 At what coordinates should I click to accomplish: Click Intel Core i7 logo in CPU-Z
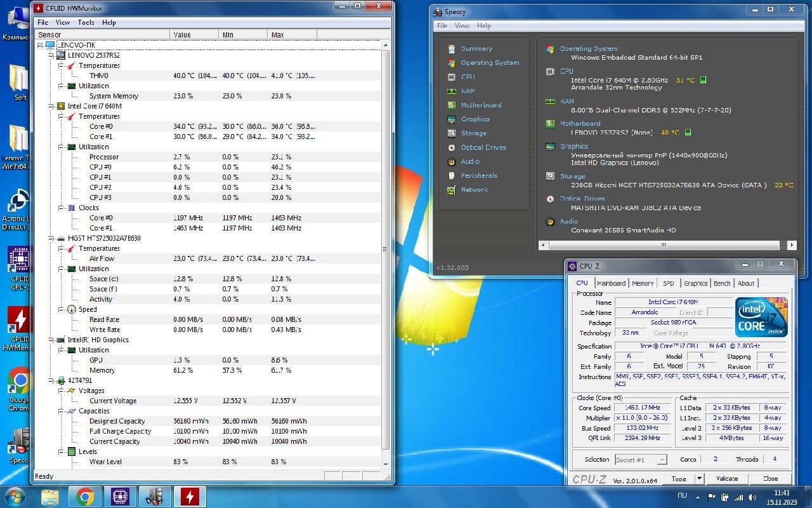click(762, 317)
